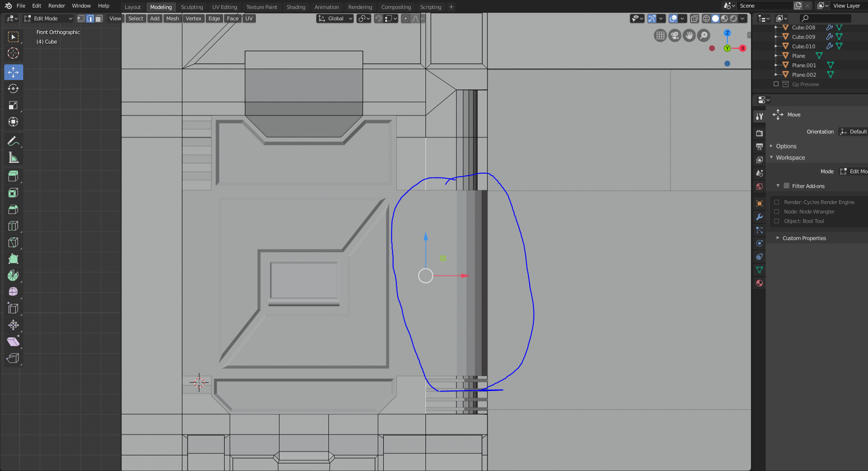
Task: Select the Shear tool
Action: tap(13, 341)
